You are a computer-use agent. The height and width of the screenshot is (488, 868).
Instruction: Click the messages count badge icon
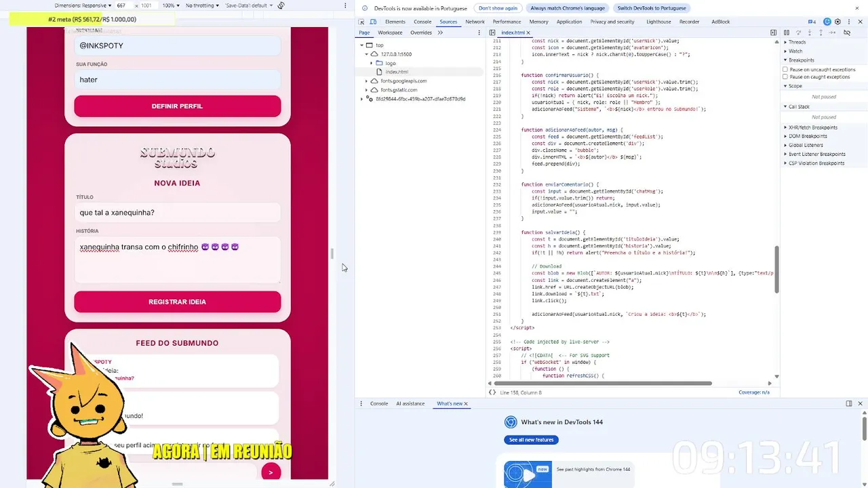[x=812, y=22]
